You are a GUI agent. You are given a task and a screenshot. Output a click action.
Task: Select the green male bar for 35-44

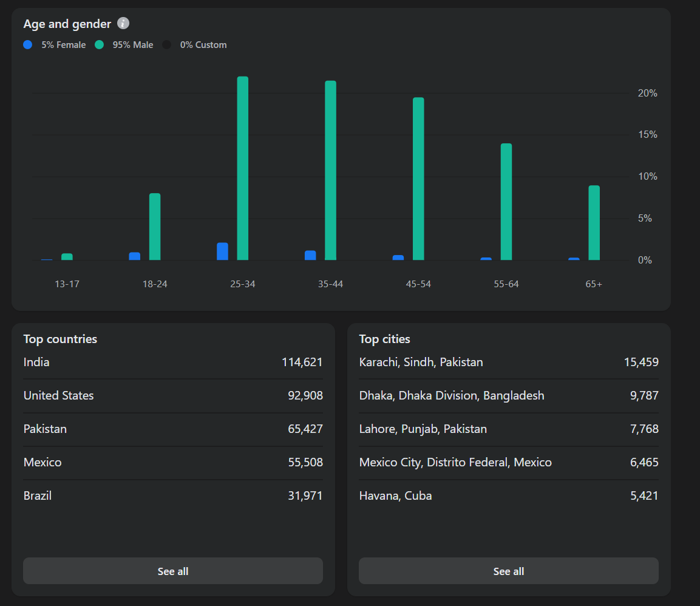(x=330, y=170)
